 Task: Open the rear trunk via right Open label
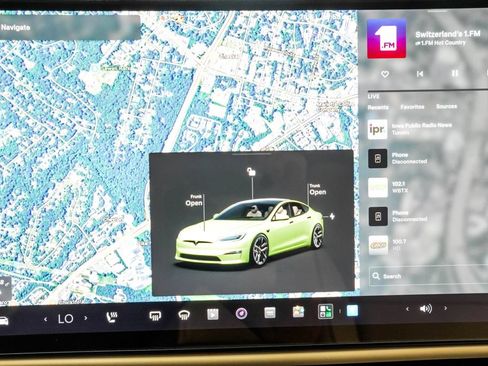318,192
